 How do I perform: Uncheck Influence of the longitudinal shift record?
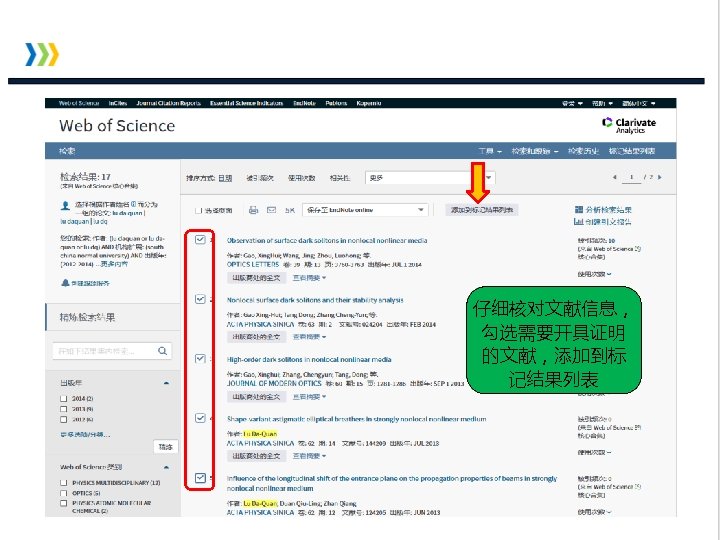tap(200, 478)
